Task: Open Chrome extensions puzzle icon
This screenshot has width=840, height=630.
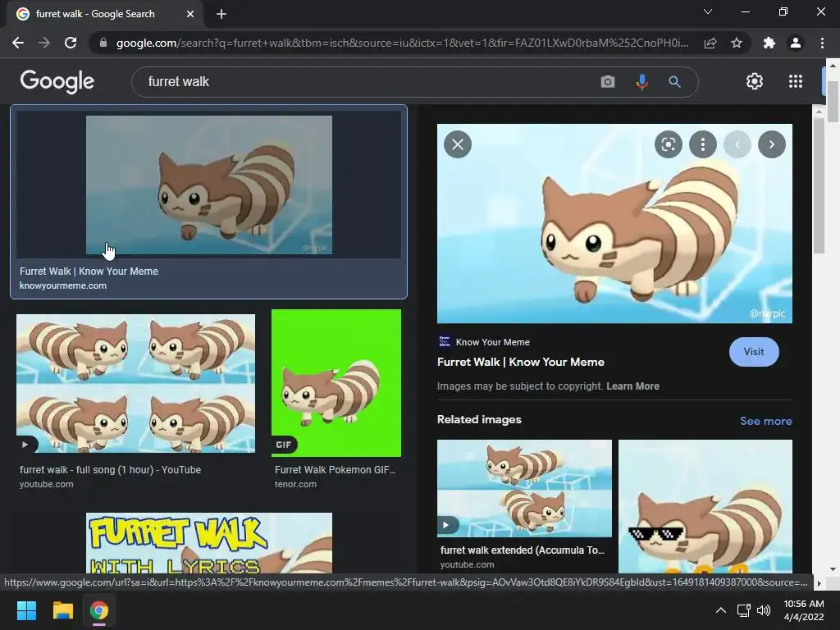Action: (769, 43)
